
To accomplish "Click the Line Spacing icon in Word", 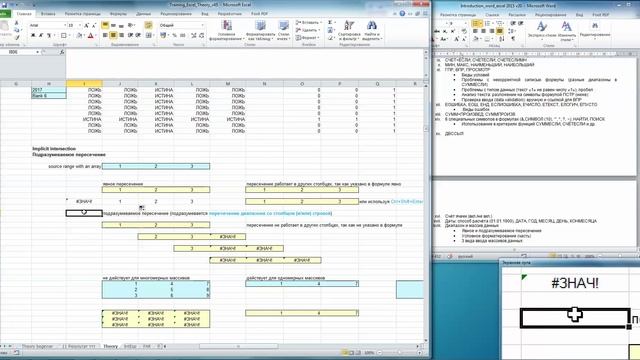I will coord(511,31).
